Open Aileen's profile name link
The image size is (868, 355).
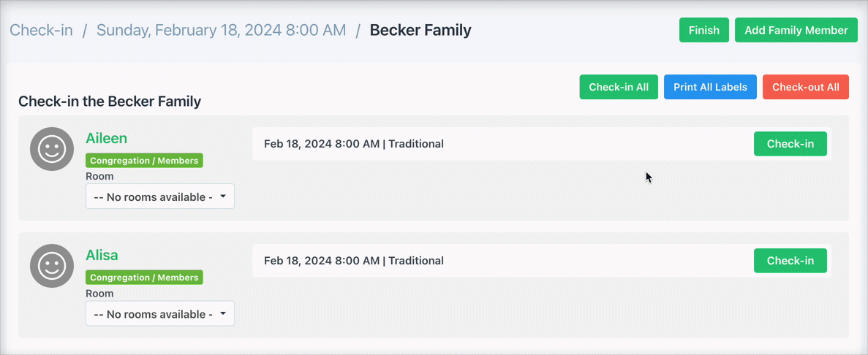point(106,138)
